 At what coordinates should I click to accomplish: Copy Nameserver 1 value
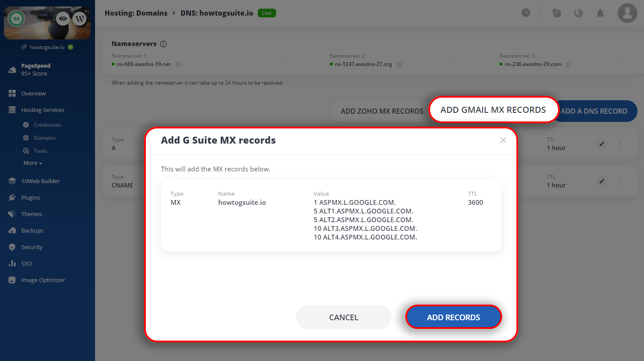(178, 64)
